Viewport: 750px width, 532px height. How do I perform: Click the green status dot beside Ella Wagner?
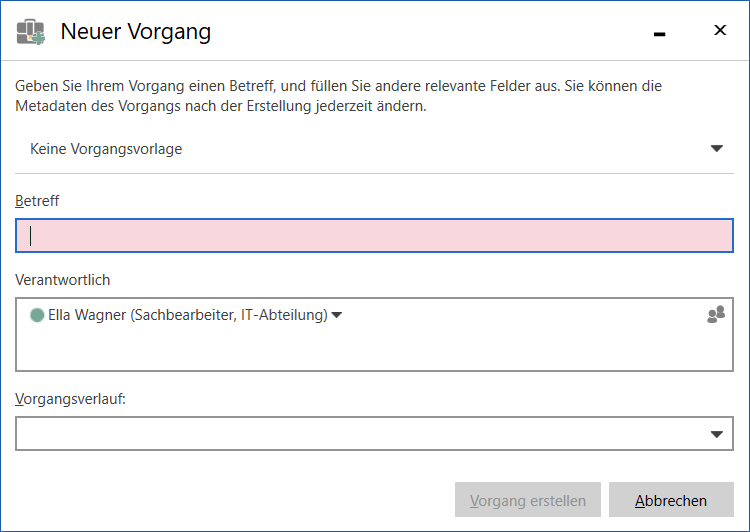point(37,315)
